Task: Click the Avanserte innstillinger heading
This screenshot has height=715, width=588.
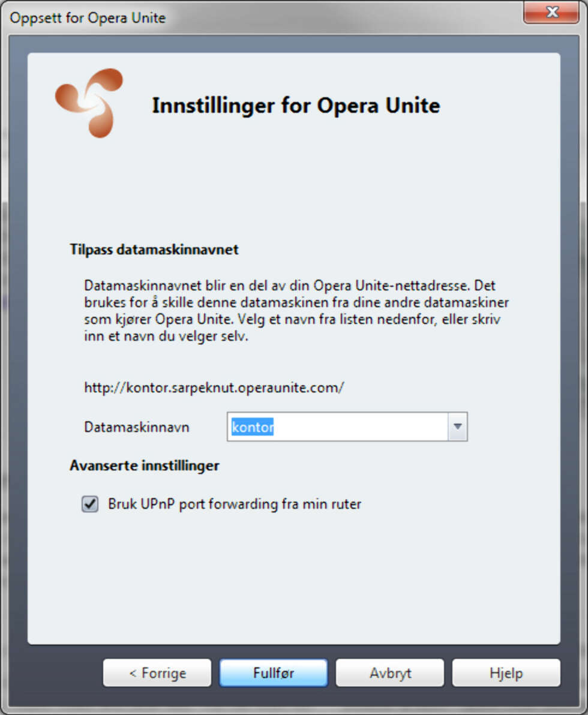Action: 145,465
